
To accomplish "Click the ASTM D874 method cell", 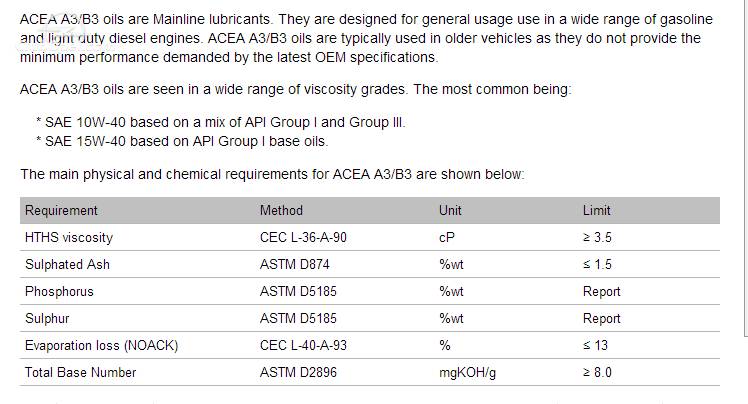I will [294, 264].
